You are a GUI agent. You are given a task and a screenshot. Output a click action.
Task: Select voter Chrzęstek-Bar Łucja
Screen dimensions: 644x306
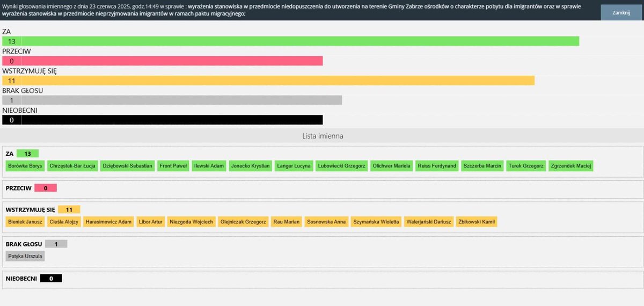coord(72,166)
